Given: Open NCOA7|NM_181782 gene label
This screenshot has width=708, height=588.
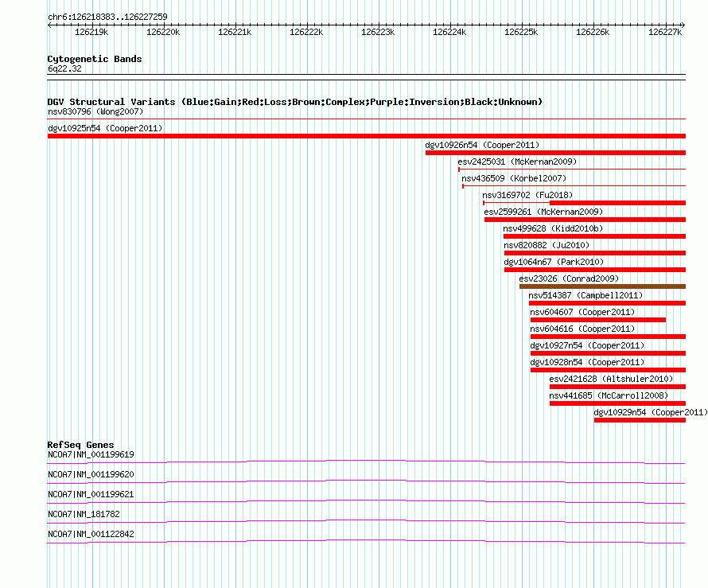Looking at the screenshot, I should [x=84, y=514].
